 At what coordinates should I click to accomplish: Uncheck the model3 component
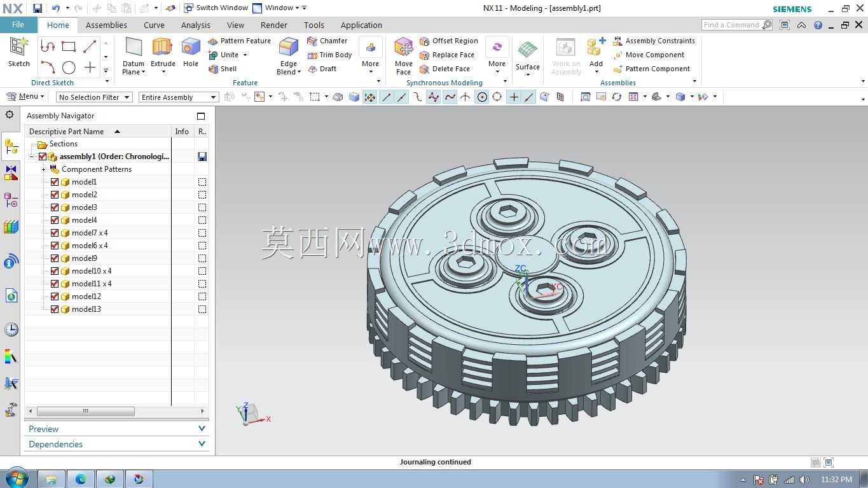(55, 207)
